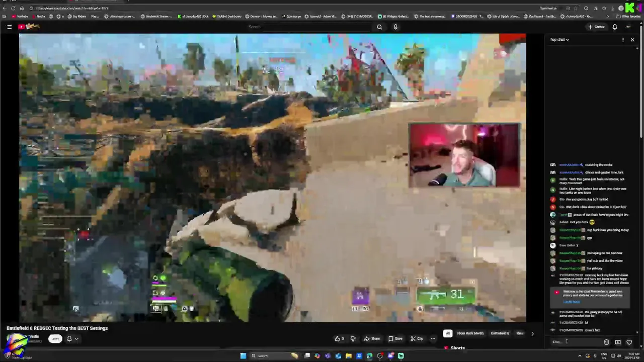Screen dimensions: 644x362
Task: Open YouTube notifications bell in header
Action: tap(614, 27)
